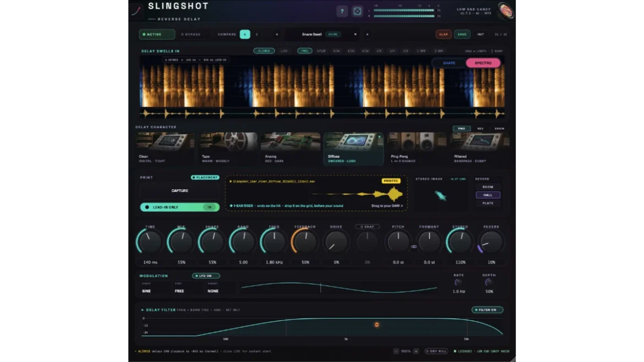Viewport: 644px width, 362px height.
Task: Save the preset with SAVE button
Action: coord(462,35)
